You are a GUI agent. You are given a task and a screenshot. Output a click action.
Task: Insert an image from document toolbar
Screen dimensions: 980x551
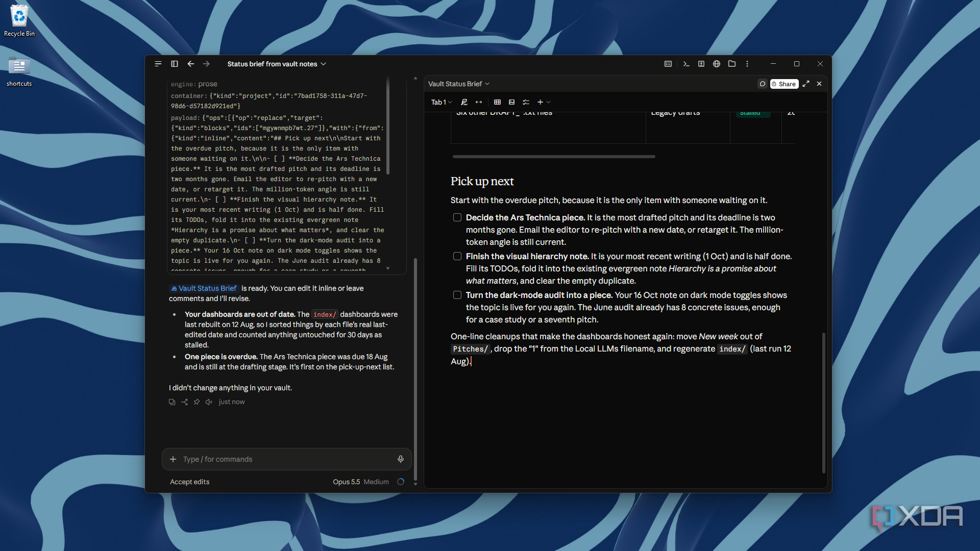[512, 102]
